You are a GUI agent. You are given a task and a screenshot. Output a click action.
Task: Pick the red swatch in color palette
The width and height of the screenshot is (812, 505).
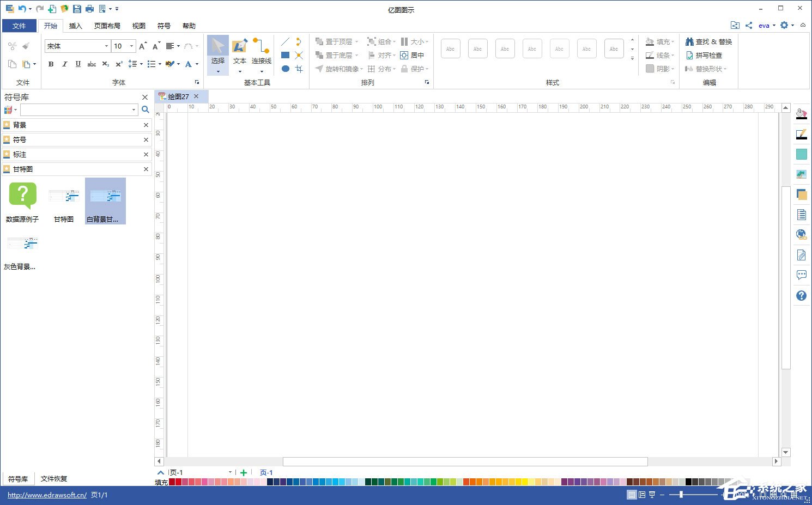178,482
